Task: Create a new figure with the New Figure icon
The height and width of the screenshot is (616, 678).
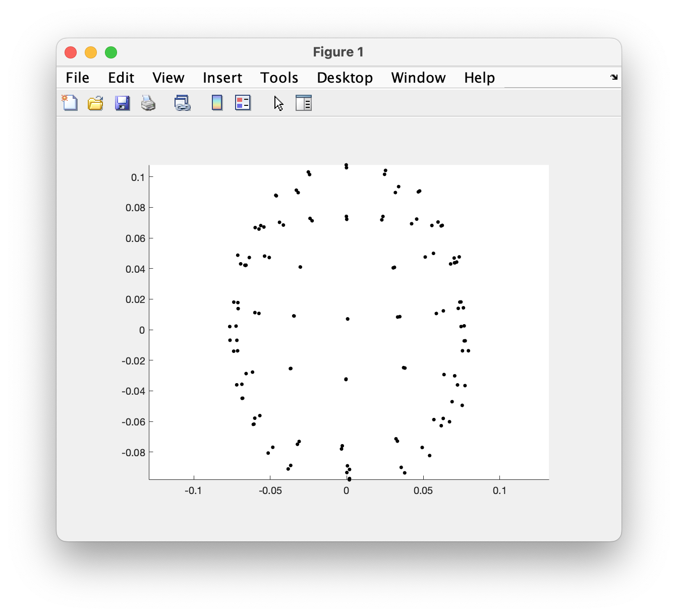Action: (x=70, y=102)
